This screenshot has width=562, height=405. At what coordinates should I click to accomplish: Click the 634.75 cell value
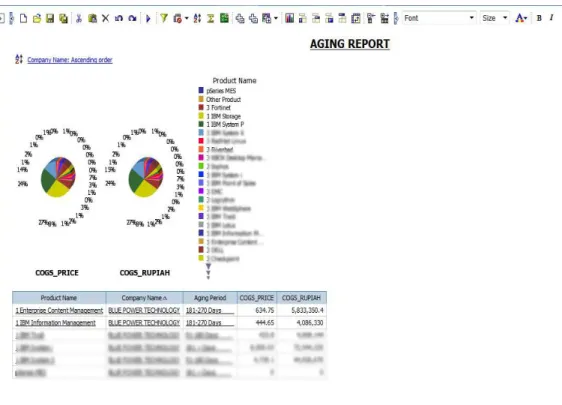265,310
